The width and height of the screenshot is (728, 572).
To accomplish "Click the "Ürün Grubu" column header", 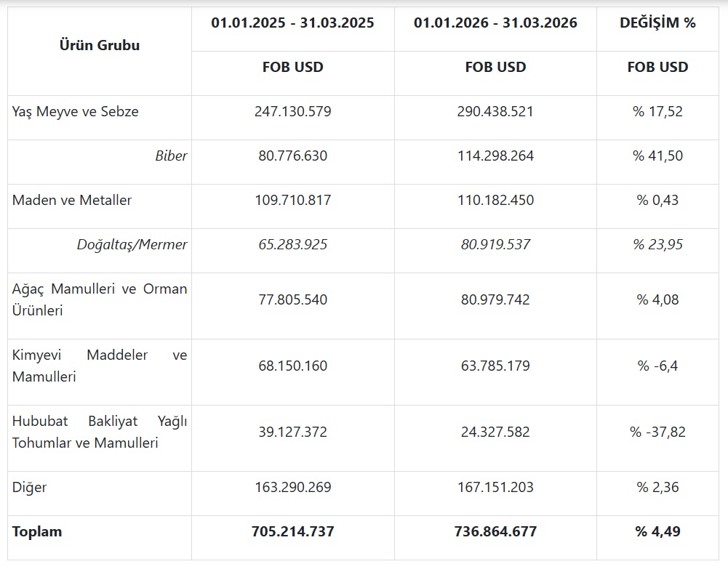I will point(99,45).
